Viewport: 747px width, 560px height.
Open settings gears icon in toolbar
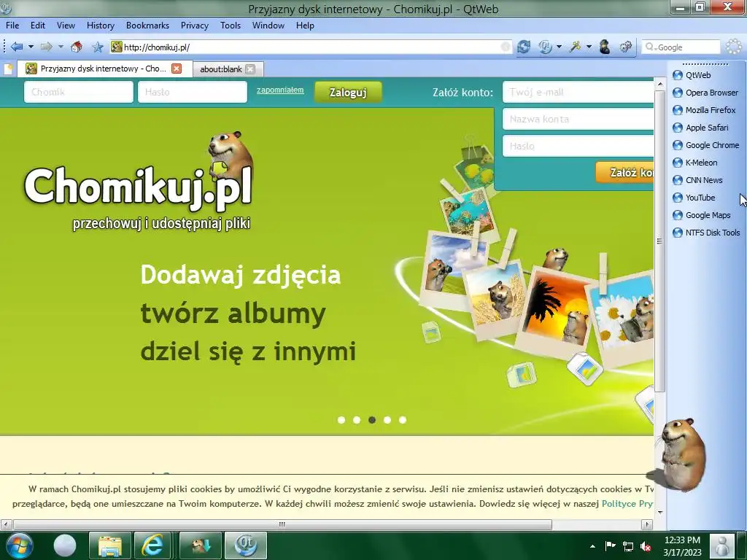click(x=625, y=47)
